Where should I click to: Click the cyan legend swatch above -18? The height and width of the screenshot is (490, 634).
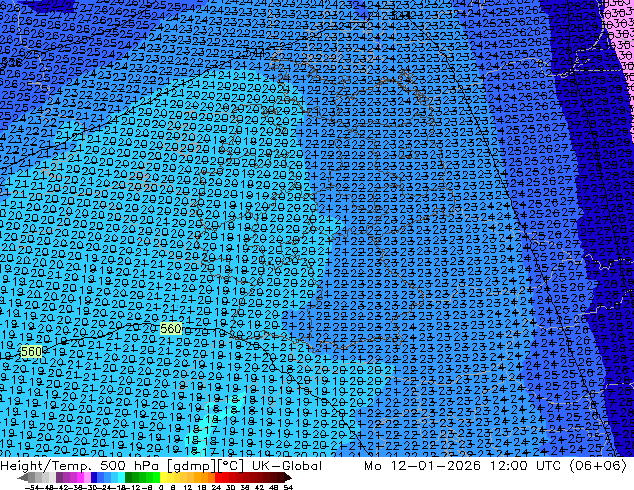(121, 478)
